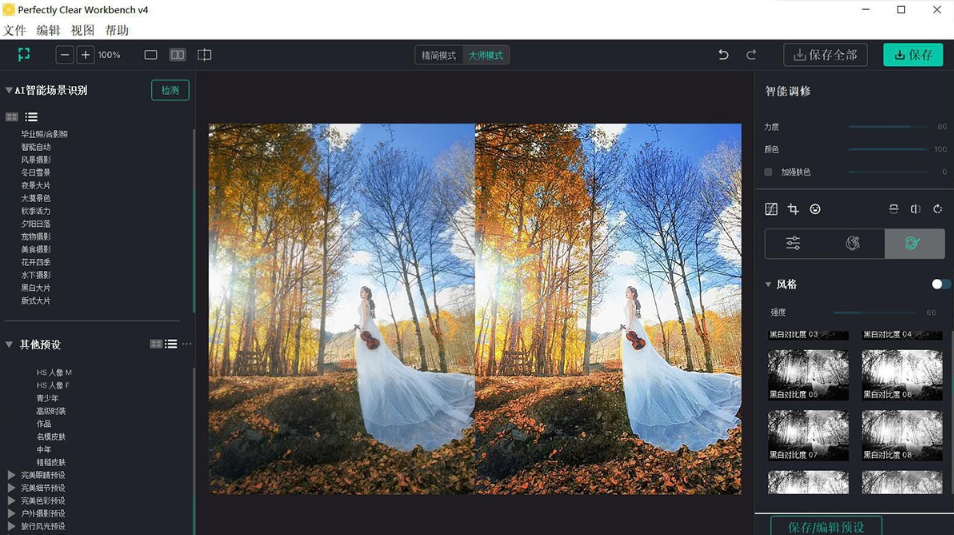Open the sliders adjustment tab icon
The width and height of the screenshot is (954, 535).
(x=793, y=243)
